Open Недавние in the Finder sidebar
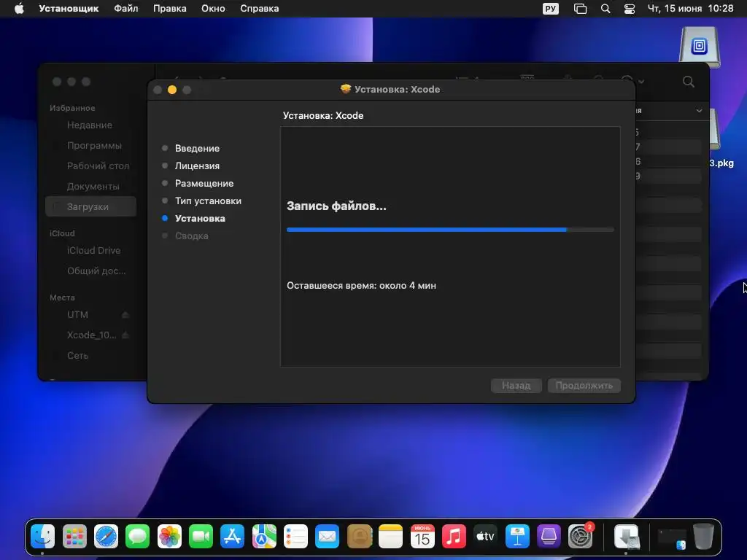Viewport: 747px width, 560px height. coord(90,125)
